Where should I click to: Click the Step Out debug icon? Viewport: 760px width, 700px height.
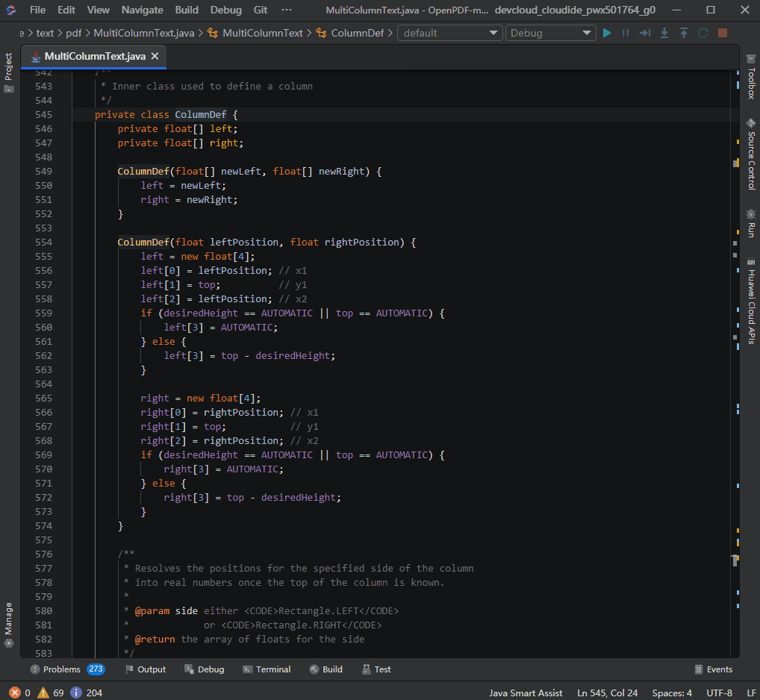684,33
